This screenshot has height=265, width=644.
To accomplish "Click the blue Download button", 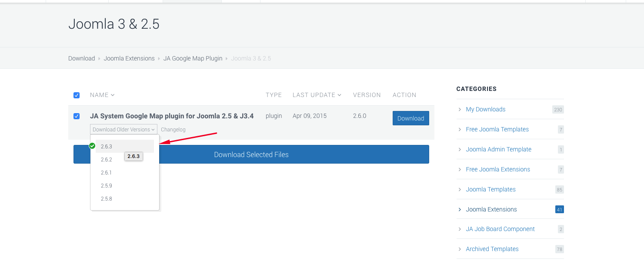I will coord(410,118).
